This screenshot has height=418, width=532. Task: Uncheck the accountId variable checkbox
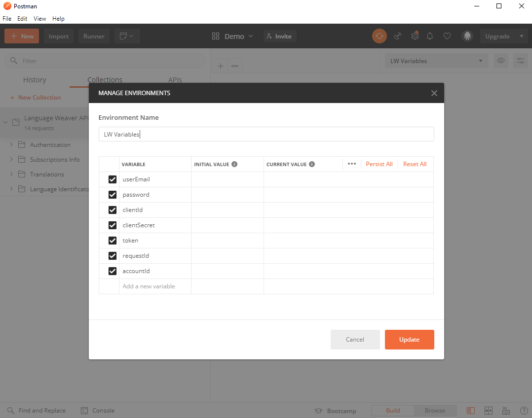click(x=113, y=271)
